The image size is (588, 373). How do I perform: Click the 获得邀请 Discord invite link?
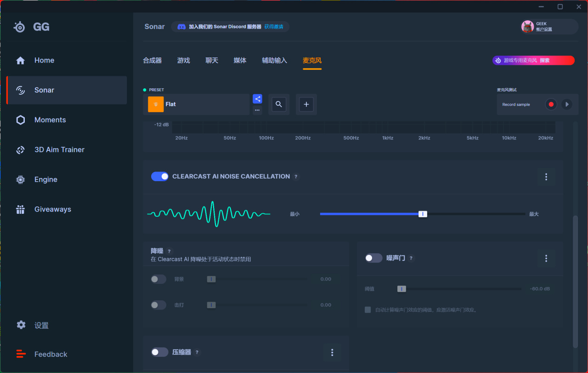274,27
